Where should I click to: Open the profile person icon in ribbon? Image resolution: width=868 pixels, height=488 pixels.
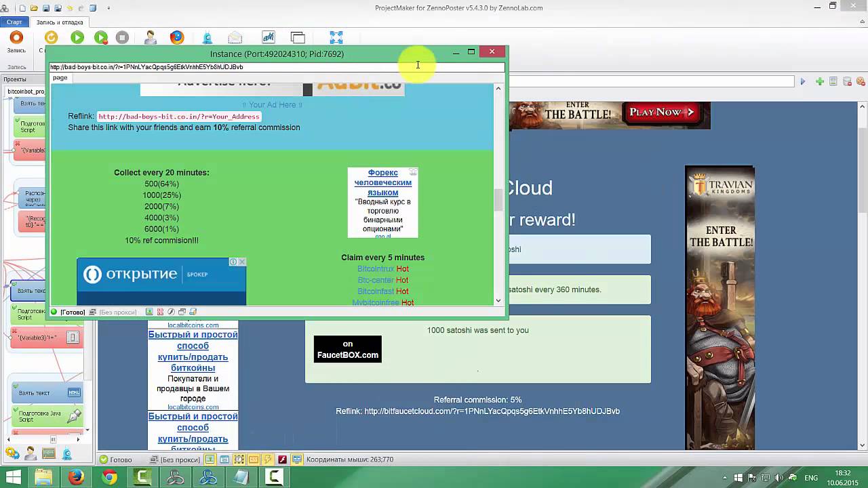point(151,38)
